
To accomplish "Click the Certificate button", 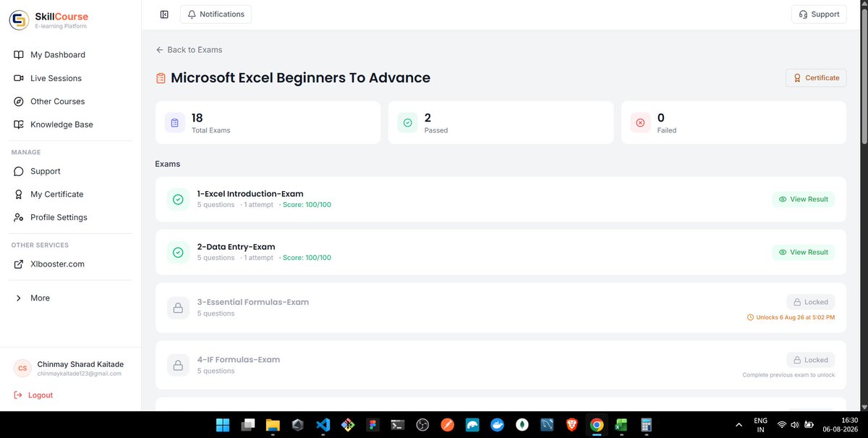I will click(816, 78).
